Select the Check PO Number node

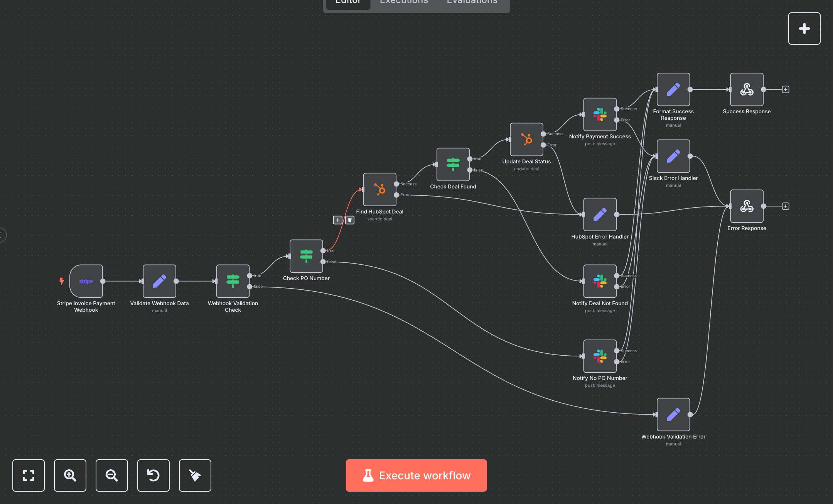306,256
